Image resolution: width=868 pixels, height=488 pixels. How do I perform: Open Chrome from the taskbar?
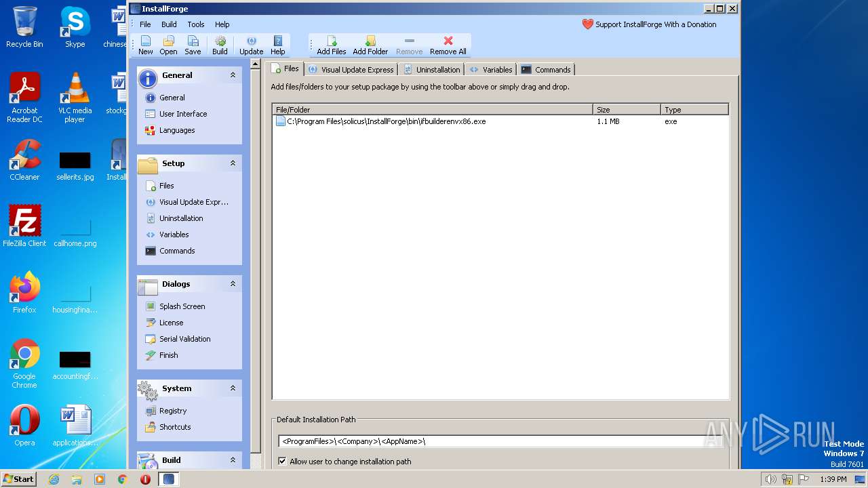[x=123, y=479]
